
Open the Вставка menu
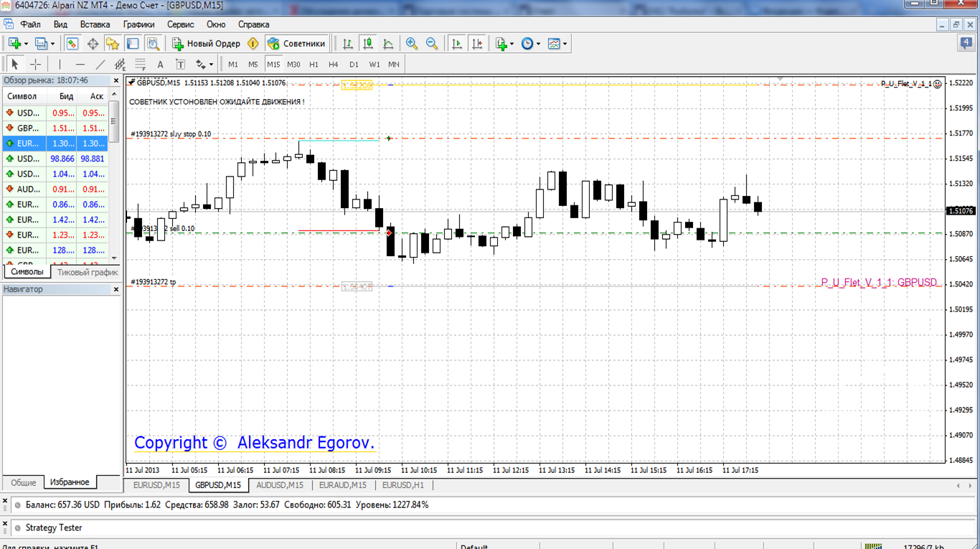pyautogui.click(x=95, y=24)
